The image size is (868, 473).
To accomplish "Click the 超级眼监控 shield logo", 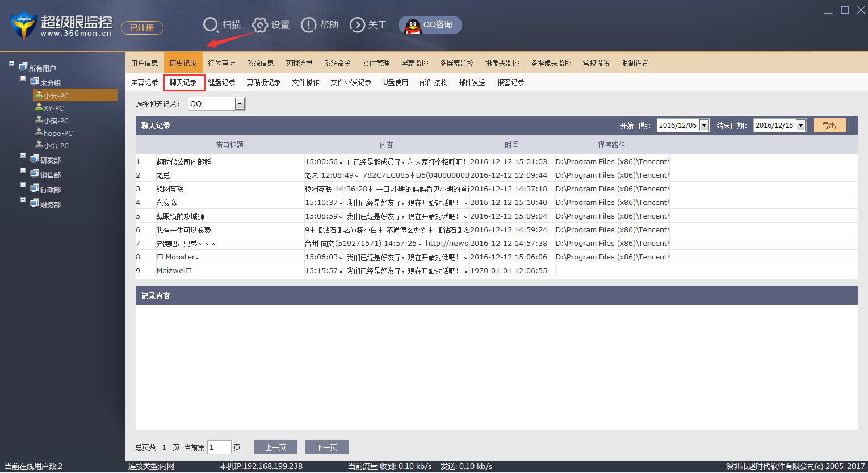I will point(23,25).
